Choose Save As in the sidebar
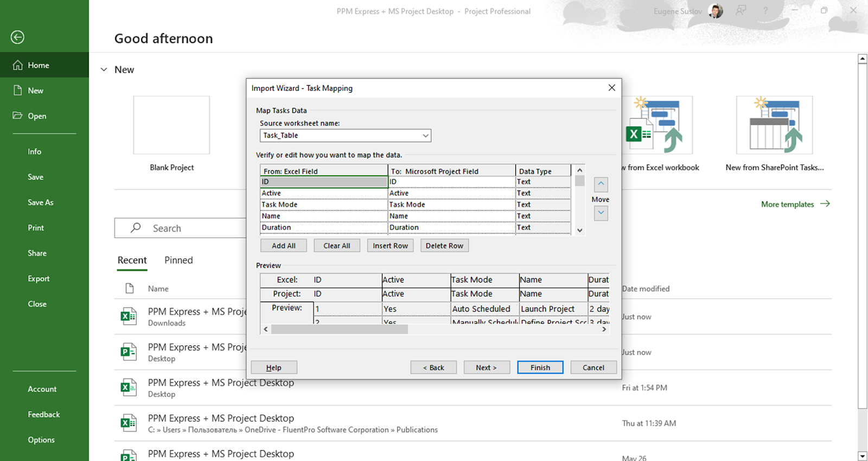Viewport: 868px width, 461px height. click(x=41, y=202)
